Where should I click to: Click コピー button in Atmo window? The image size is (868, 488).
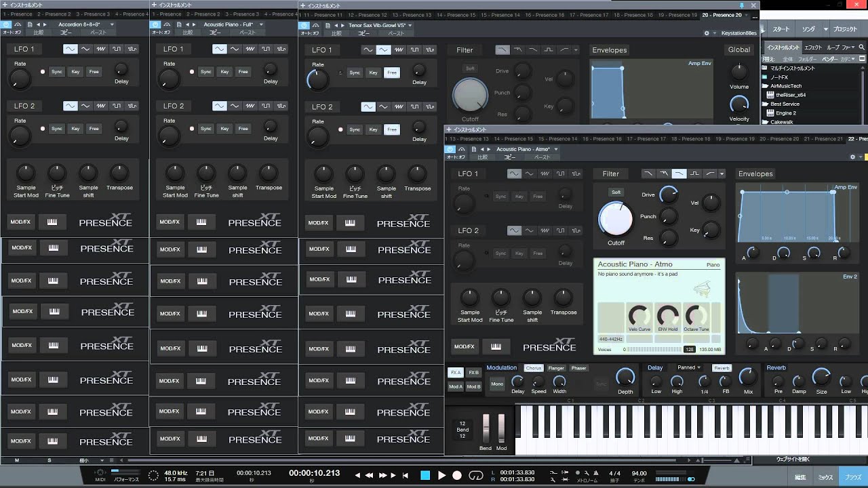click(x=509, y=157)
